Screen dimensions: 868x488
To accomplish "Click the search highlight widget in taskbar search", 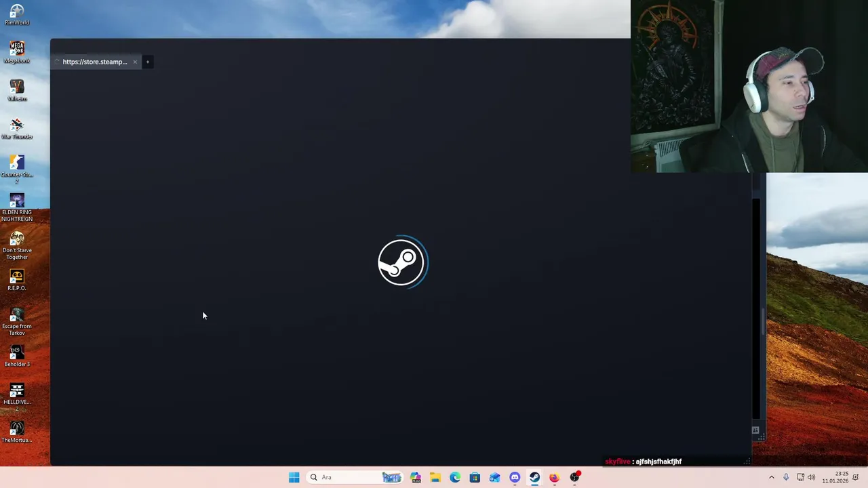I will coord(391,477).
